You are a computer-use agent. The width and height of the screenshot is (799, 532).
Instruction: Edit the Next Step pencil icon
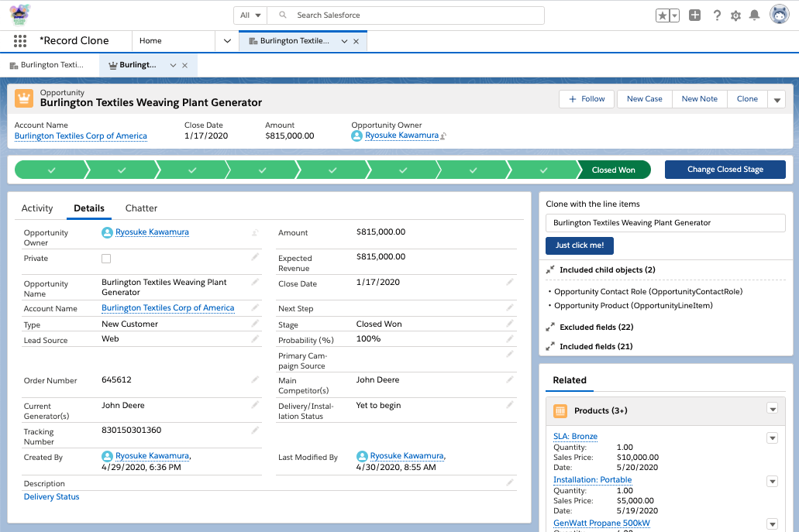tap(510, 307)
